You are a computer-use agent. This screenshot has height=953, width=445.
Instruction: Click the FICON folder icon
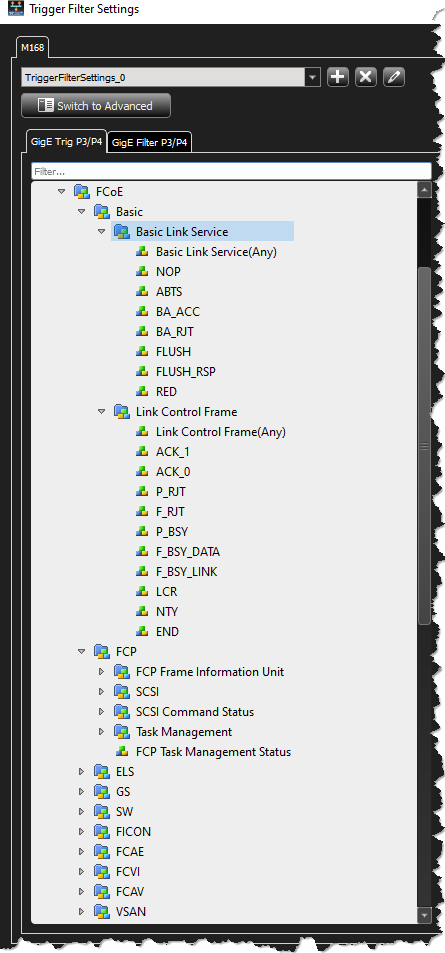pyautogui.click(x=102, y=831)
